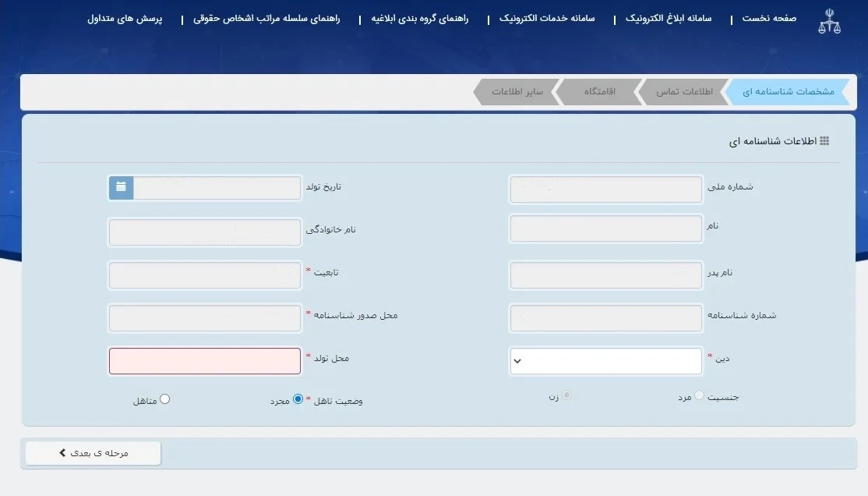The width and height of the screenshot is (868, 496).
Task: Open پرسش های متداول from the menu
Action: tap(124, 18)
